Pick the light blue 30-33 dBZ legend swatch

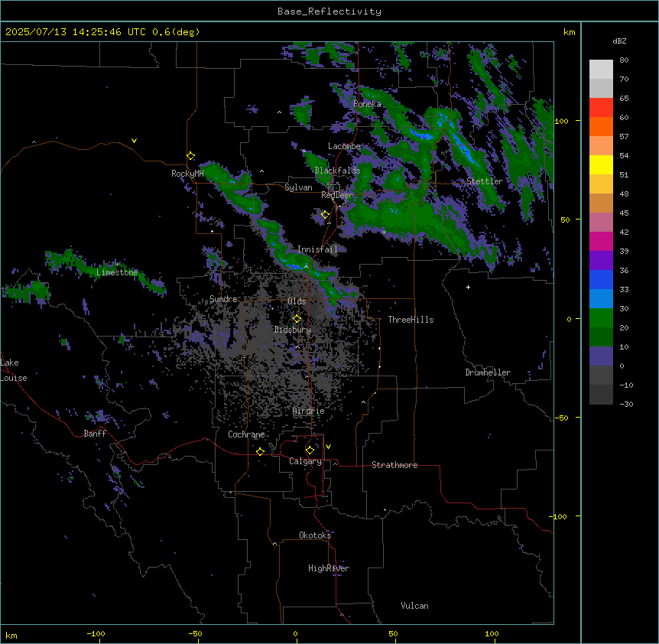pos(601,299)
